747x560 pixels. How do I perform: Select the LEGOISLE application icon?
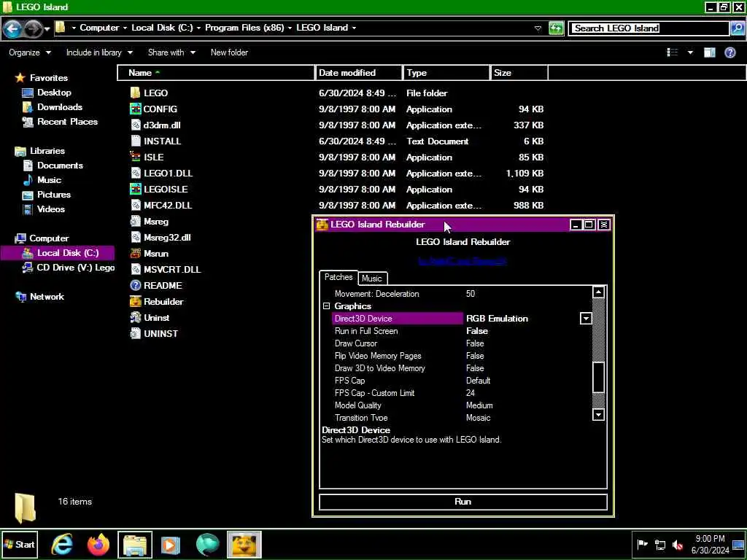[135, 189]
